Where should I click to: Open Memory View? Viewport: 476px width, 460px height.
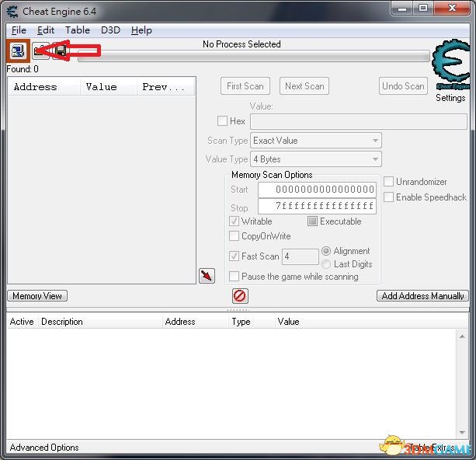pyautogui.click(x=37, y=296)
